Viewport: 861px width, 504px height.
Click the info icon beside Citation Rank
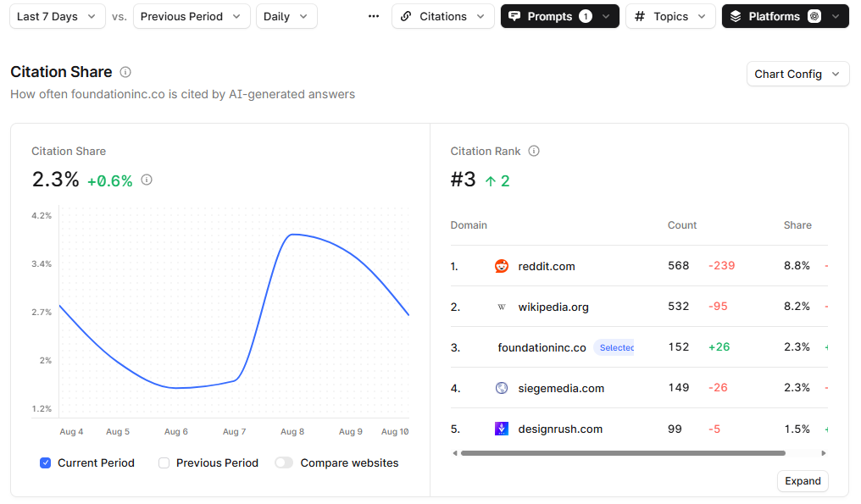point(534,151)
